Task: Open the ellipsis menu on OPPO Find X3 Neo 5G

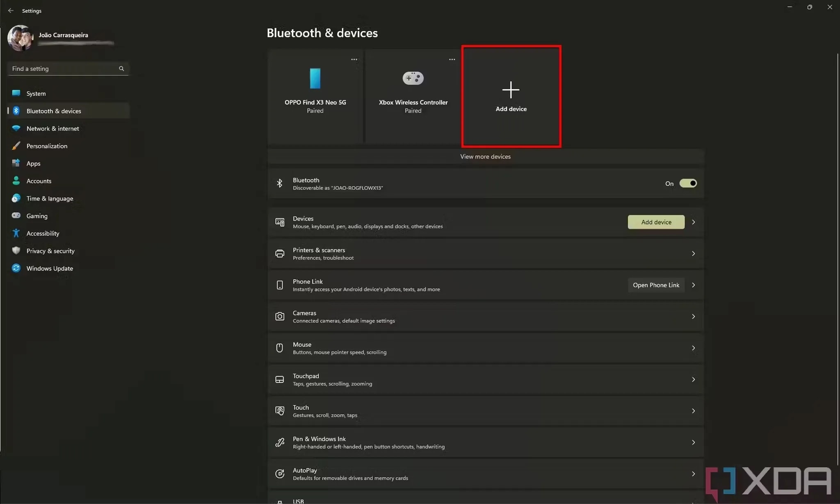Action: tap(354, 59)
